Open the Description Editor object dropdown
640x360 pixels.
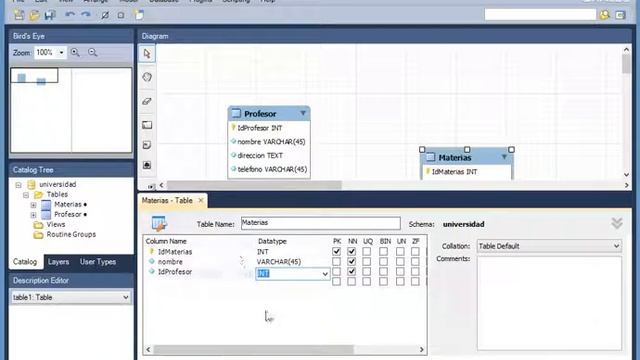125,298
